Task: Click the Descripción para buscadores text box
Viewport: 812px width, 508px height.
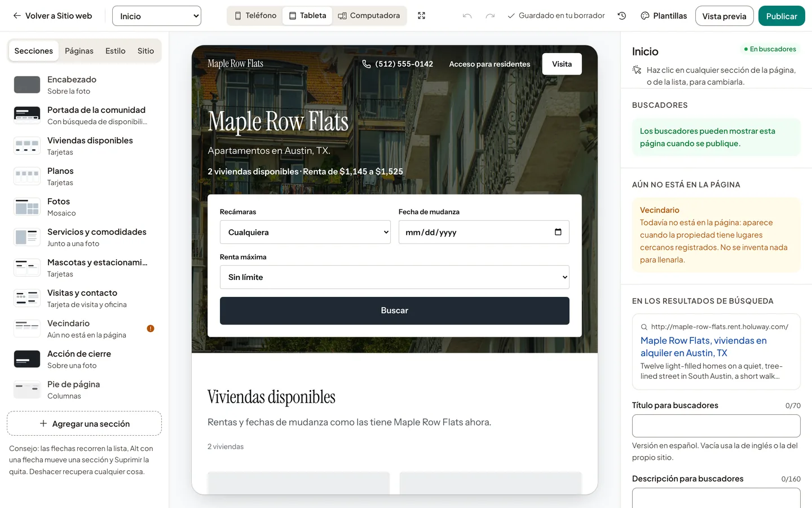Action: coord(716,498)
